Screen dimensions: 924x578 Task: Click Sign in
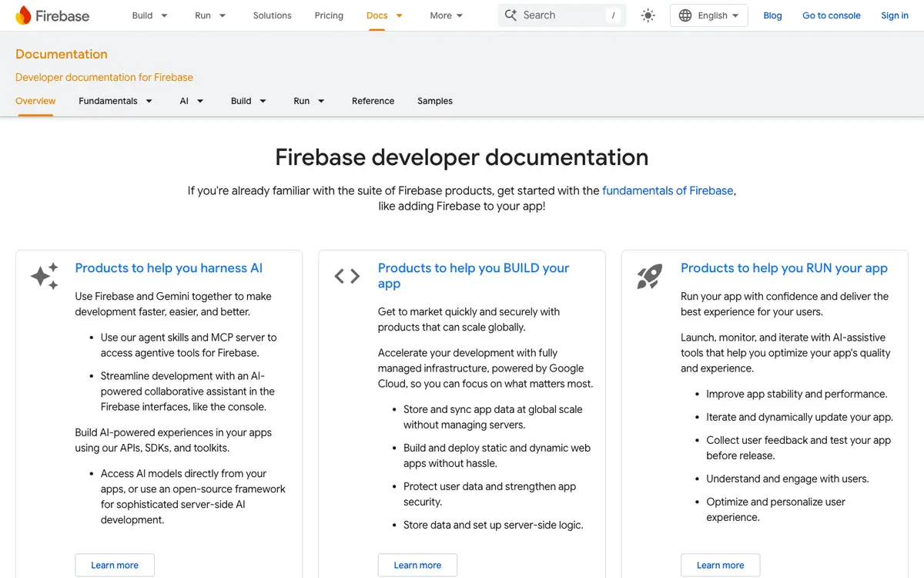895,15
